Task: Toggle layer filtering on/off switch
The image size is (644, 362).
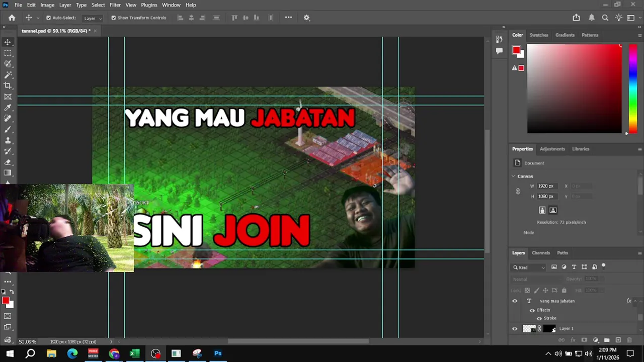Action: [604, 266]
